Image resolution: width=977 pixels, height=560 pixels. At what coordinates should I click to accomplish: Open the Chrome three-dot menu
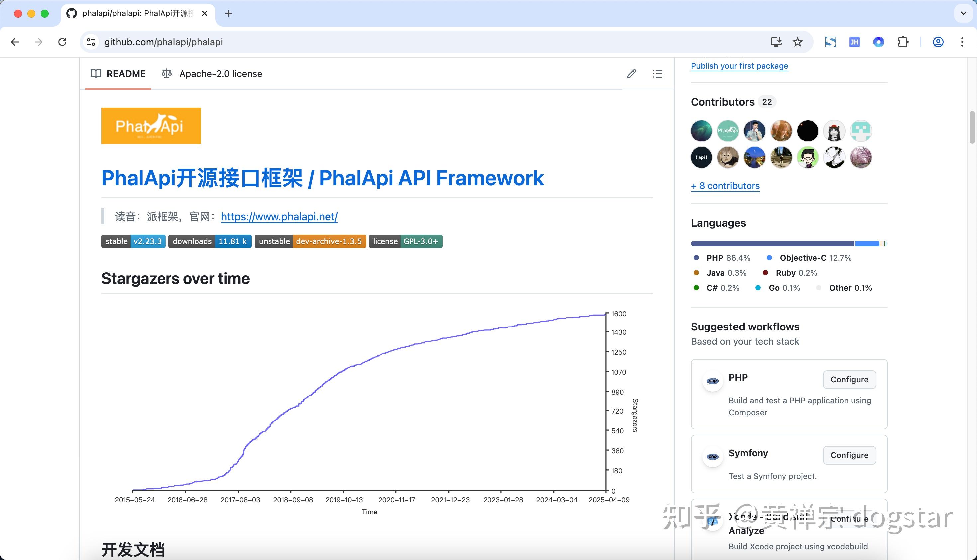click(963, 42)
